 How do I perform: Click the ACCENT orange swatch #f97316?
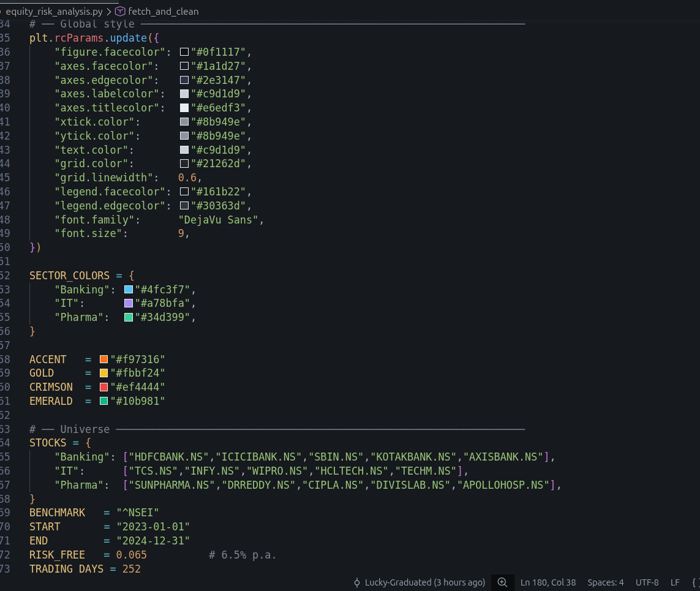[103, 359]
